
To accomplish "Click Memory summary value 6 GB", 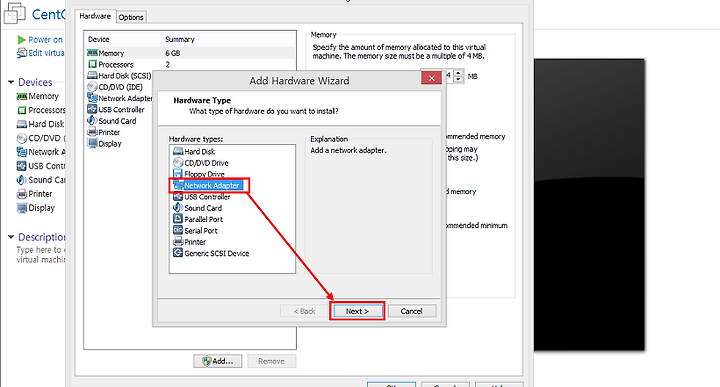I will pyautogui.click(x=173, y=53).
